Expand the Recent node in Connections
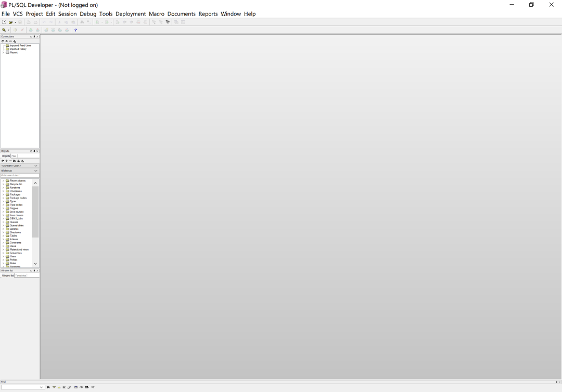 click(x=3, y=53)
